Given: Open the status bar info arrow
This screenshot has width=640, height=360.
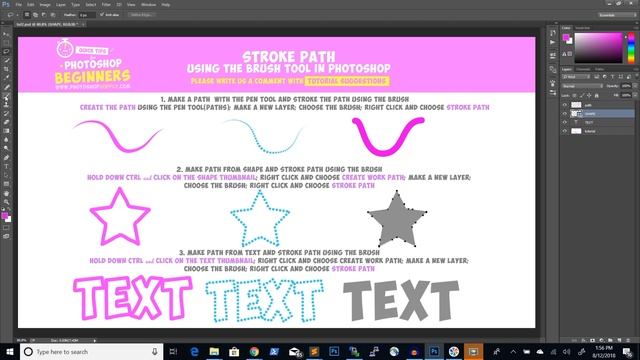Looking at the screenshot, I should click(95, 340).
